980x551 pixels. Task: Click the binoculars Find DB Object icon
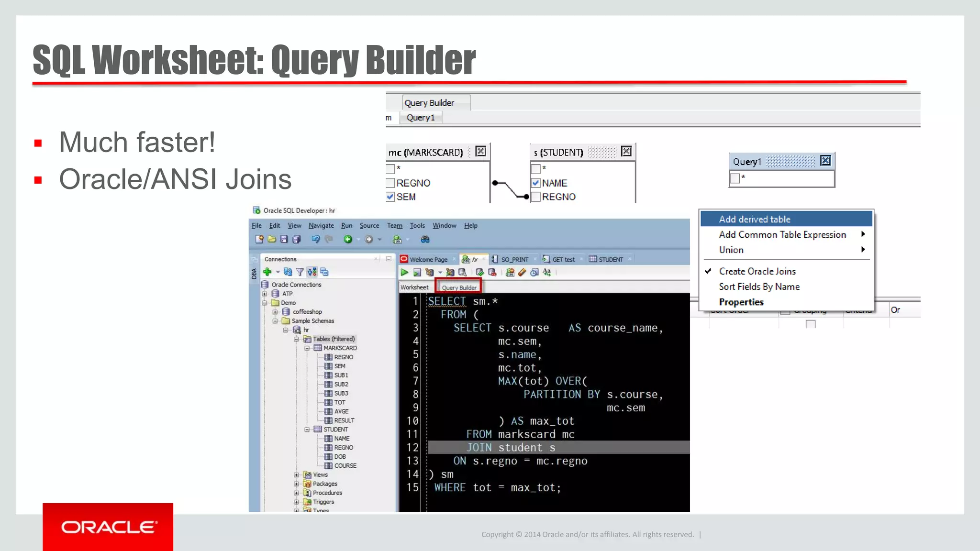[x=425, y=239]
